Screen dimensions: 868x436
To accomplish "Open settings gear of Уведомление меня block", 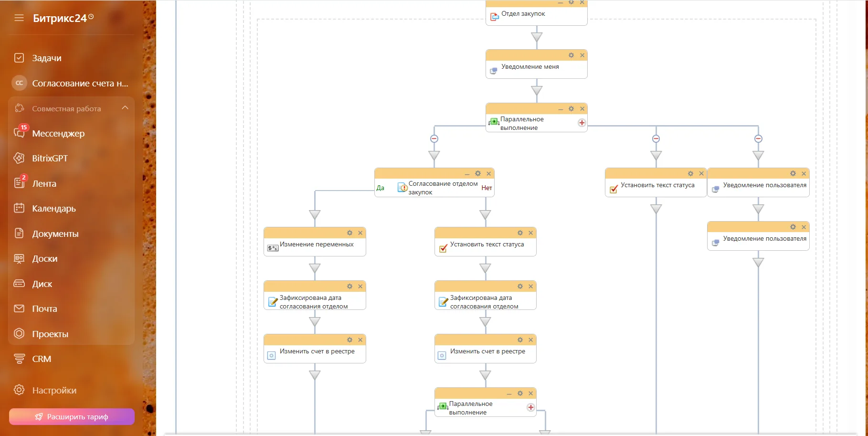I will (x=571, y=55).
